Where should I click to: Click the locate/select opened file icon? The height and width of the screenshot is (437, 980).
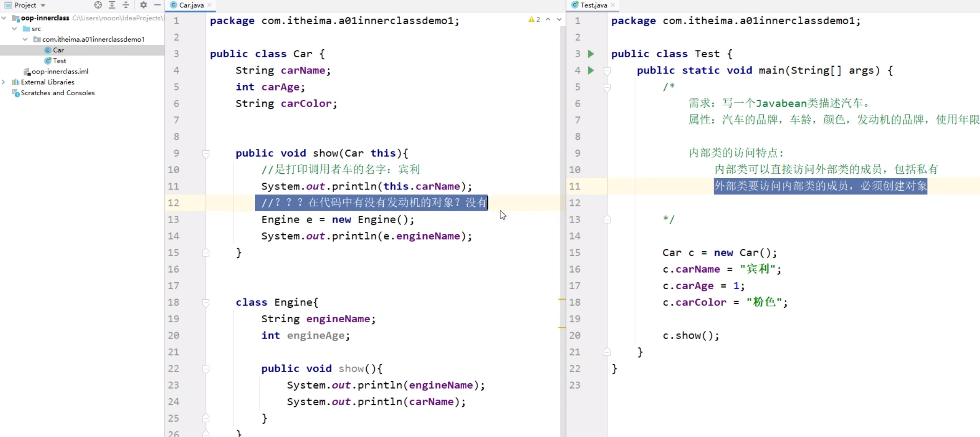click(98, 5)
